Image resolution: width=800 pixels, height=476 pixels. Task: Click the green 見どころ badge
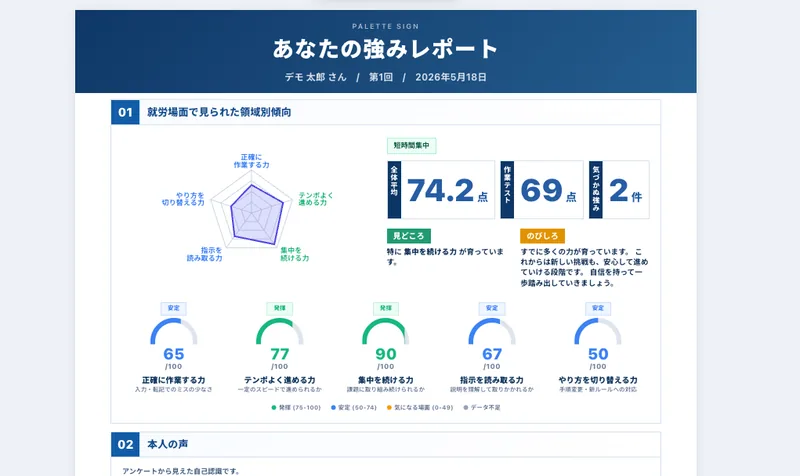409,236
